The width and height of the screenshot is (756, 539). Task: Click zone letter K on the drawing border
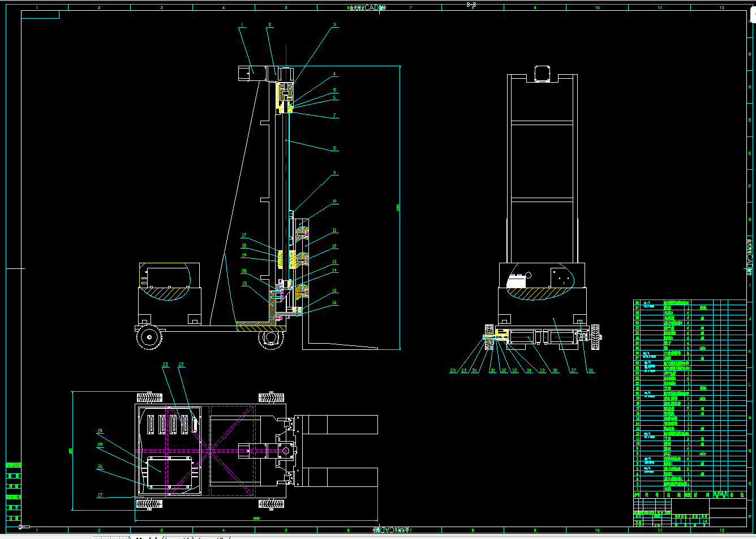pos(750,352)
